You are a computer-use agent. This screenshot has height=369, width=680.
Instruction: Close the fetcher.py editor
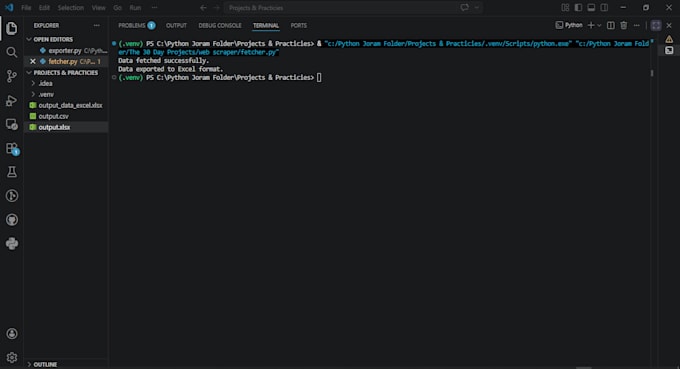[x=33, y=62]
